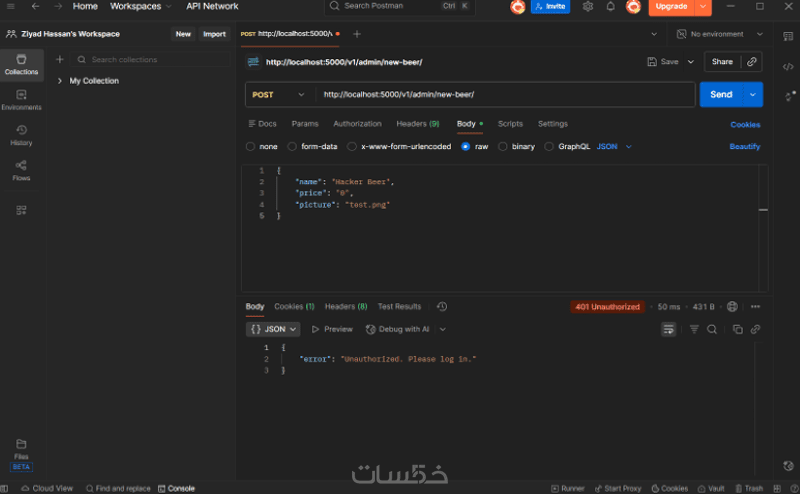The image size is (800, 494).
Task: Open more response options ellipsis
Action: click(756, 306)
